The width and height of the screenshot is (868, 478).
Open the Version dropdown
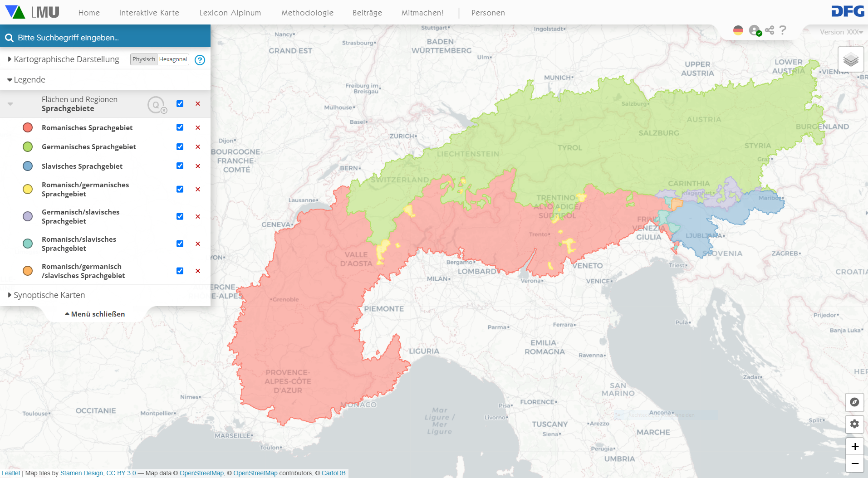(841, 32)
